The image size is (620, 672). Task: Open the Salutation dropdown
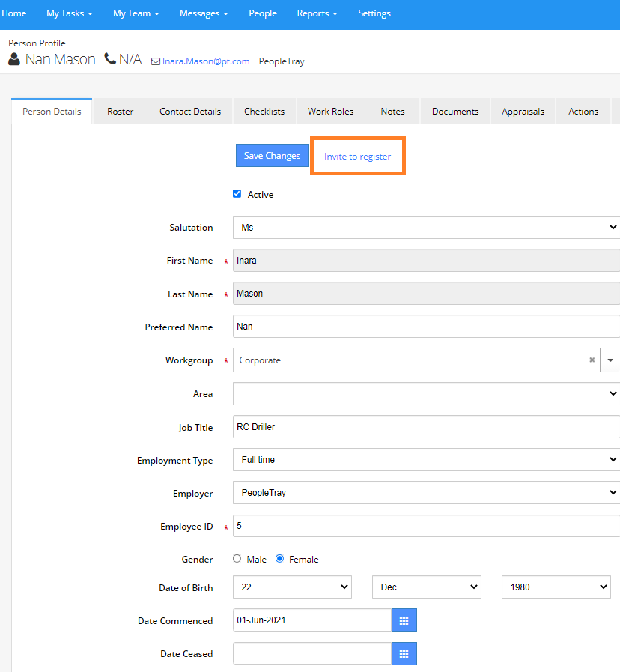click(x=425, y=227)
